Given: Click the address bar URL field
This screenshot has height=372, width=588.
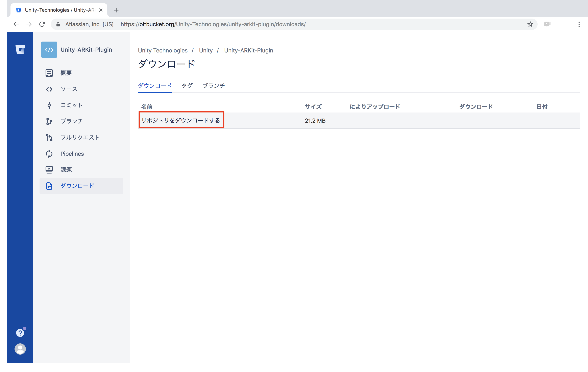Looking at the screenshot, I should pos(294,24).
